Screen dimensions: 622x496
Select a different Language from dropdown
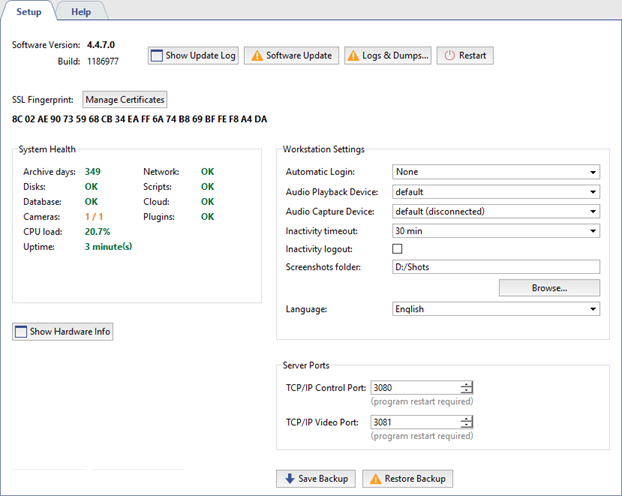[495, 309]
